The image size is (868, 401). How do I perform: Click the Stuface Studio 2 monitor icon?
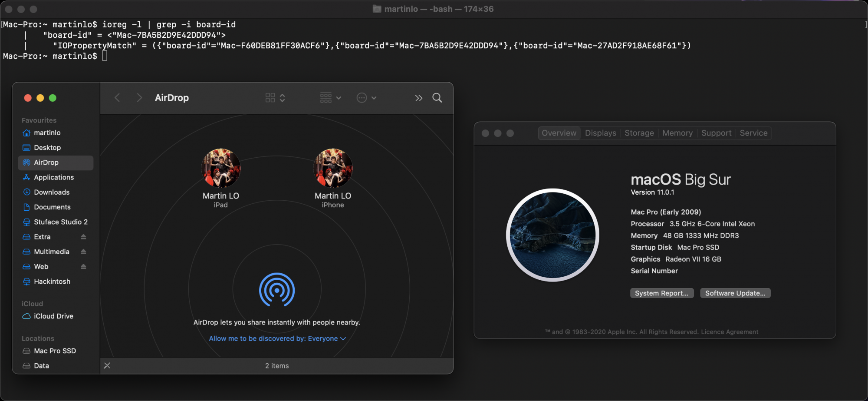(x=26, y=222)
